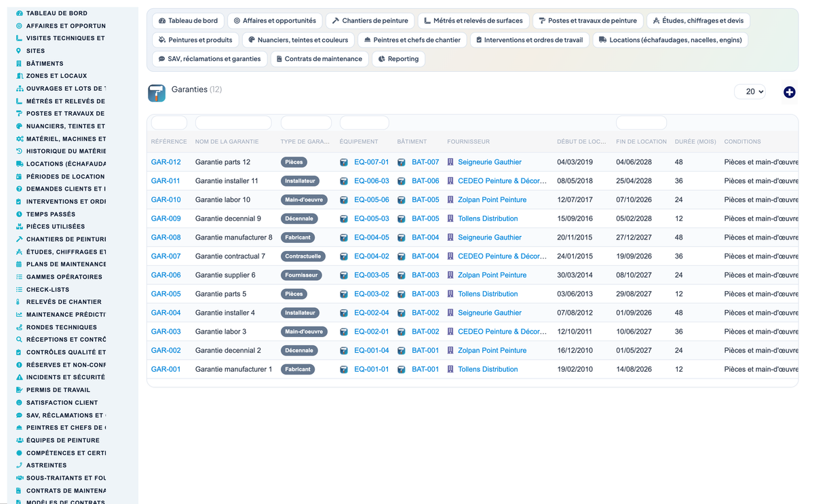Click the Compétences et certi sidebar icon
Screen dimensions: 814x504
pyautogui.click(x=19, y=453)
